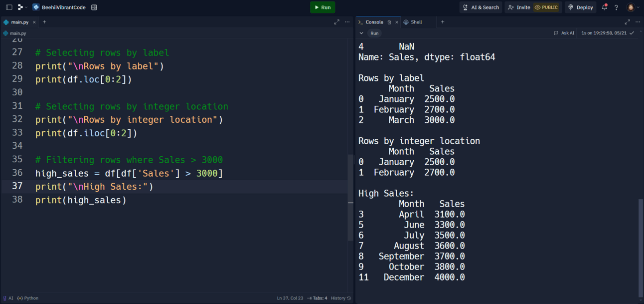
Task: Collapse the console run output chevron
Action: [361, 33]
